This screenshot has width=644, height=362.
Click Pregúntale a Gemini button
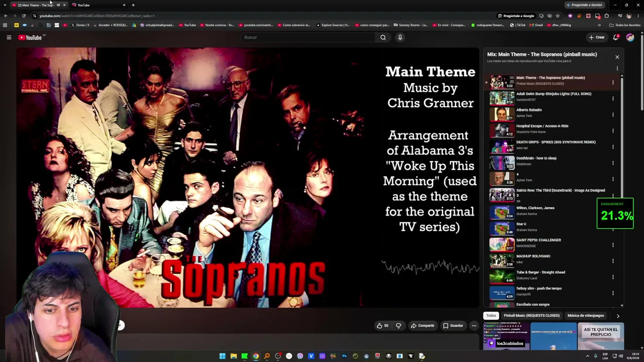584,5
